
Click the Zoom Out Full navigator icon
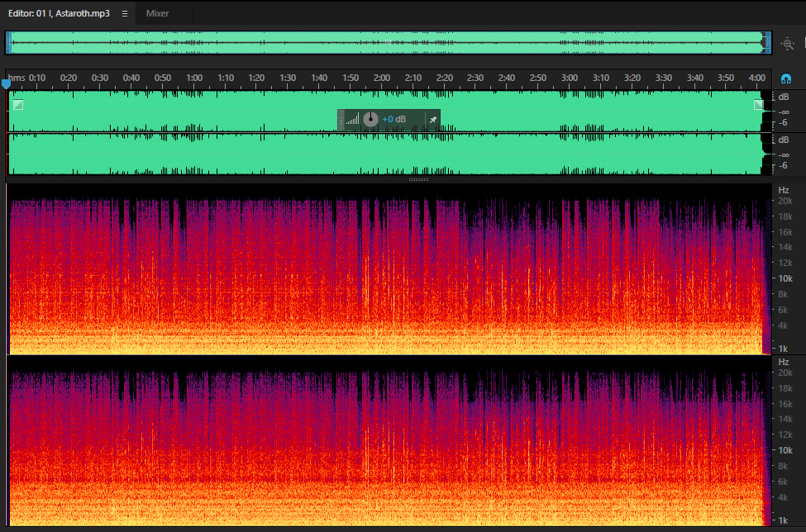788,44
